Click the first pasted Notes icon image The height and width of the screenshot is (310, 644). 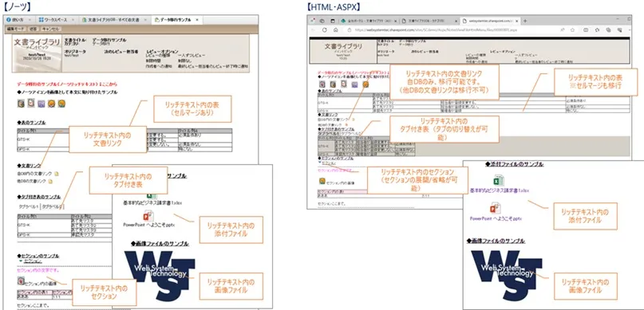[21, 104]
